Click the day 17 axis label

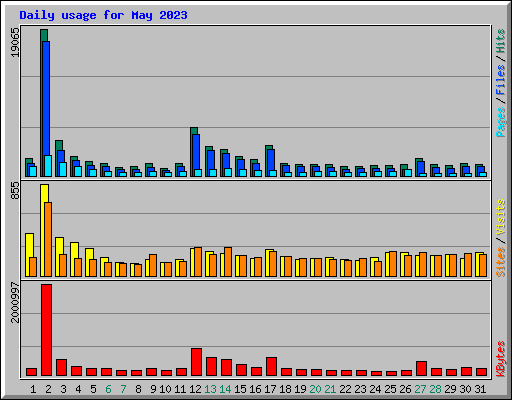tap(270, 389)
